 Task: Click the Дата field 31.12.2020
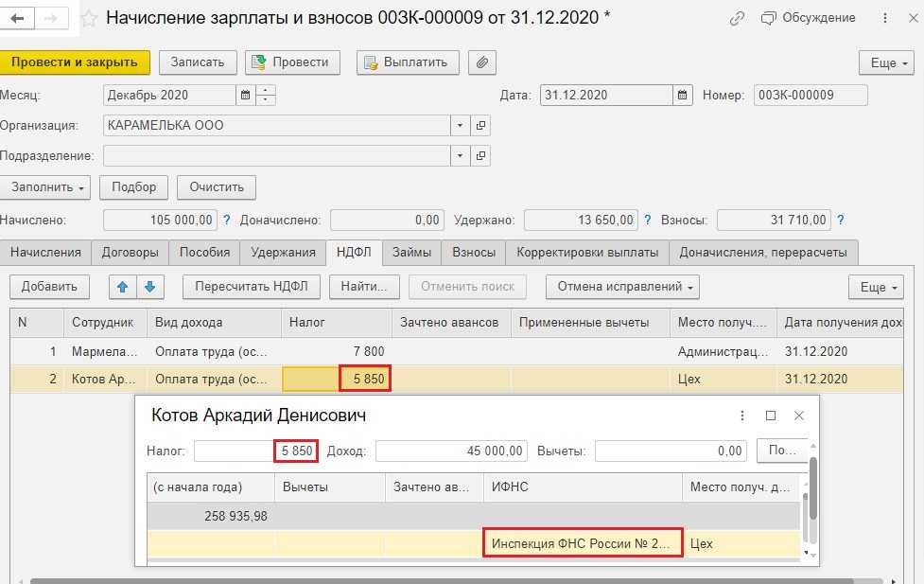tap(606, 95)
